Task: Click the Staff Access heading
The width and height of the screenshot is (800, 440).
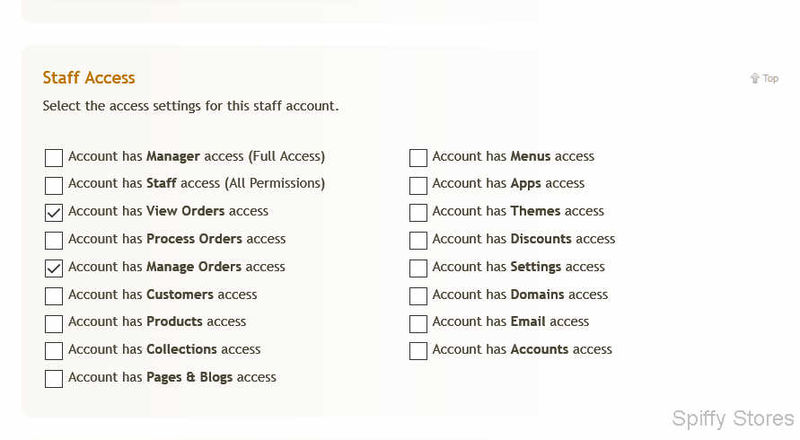Action: coord(89,78)
